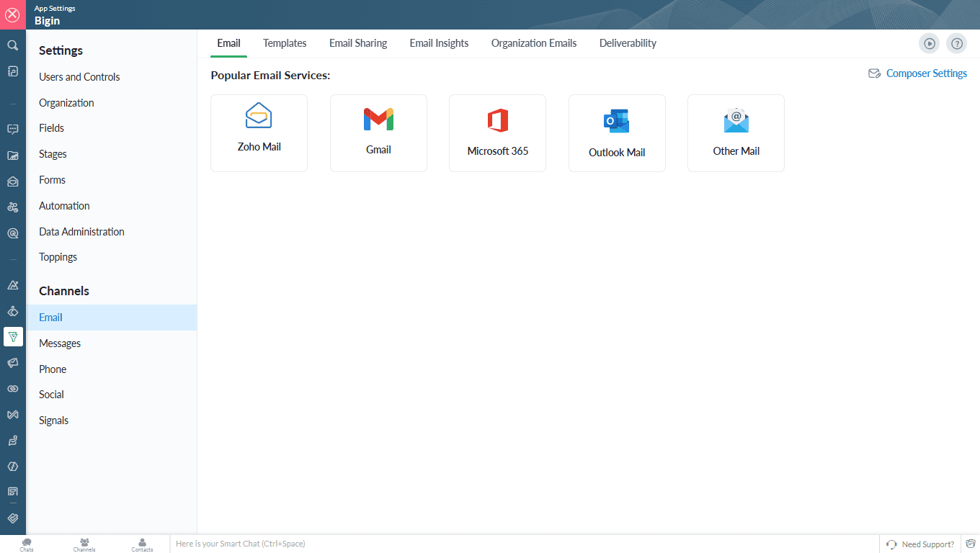Open Contacts in the bottom bar
The height and width of the screenshot is (553, 980).
click(x=142, y=544)
